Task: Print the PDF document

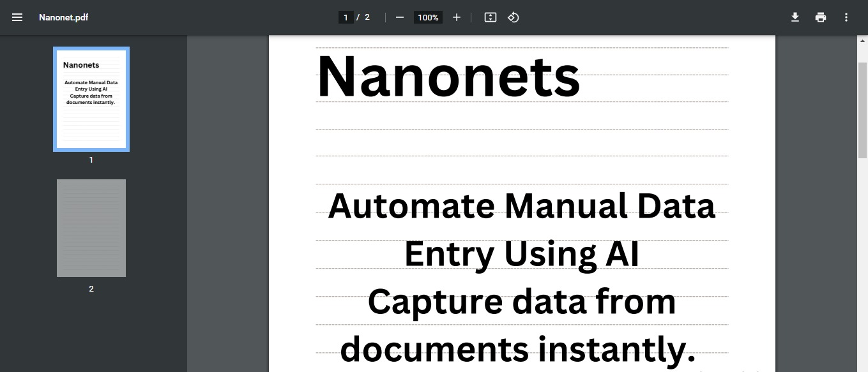Action: pos(821,17)
